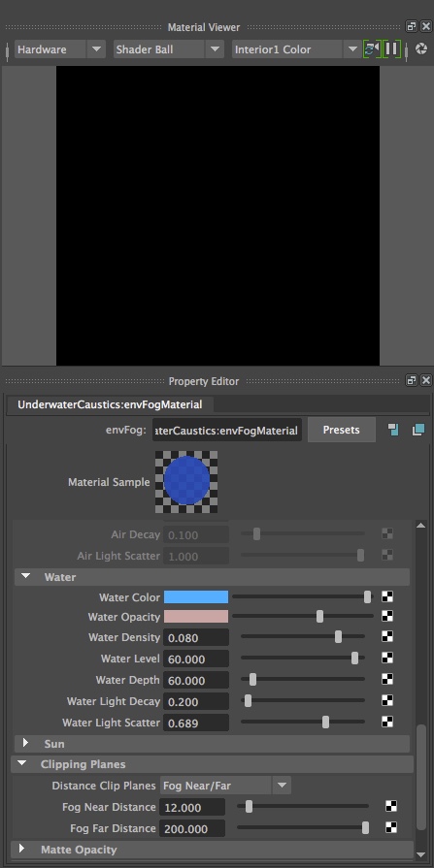
Task: Map a texture to Water Depth
Action: click(387, 679)
